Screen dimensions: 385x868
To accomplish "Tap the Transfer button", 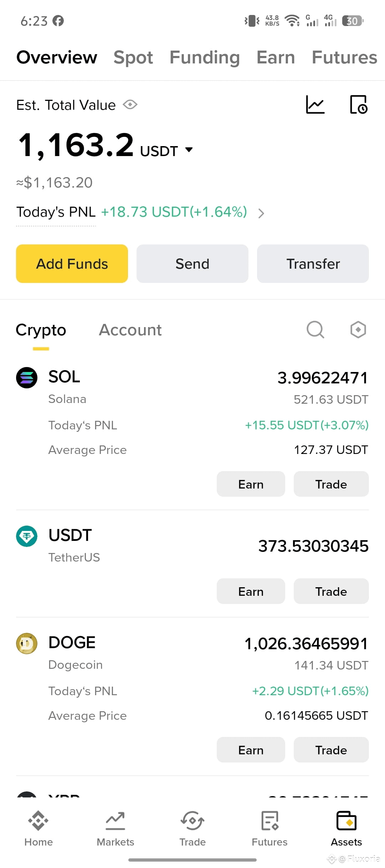I will (313, 264).
